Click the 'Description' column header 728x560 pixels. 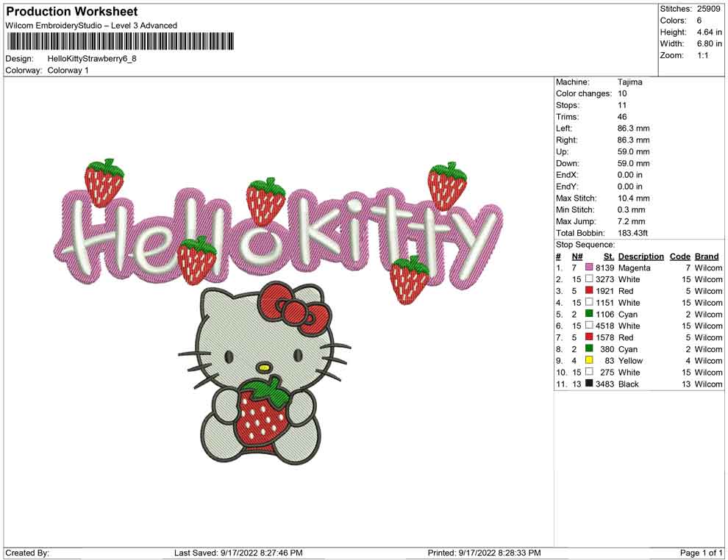coord(640,256)
